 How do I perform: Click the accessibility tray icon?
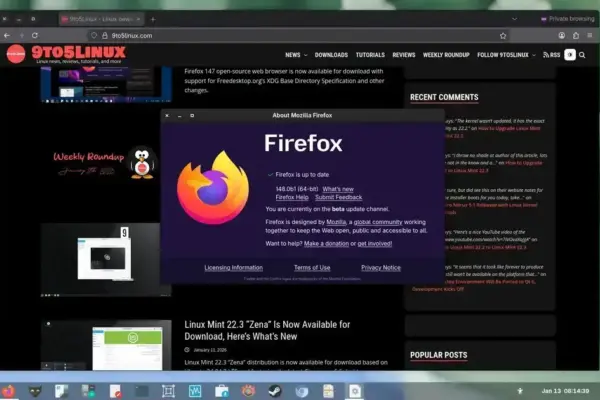click(x=520, y=391)
